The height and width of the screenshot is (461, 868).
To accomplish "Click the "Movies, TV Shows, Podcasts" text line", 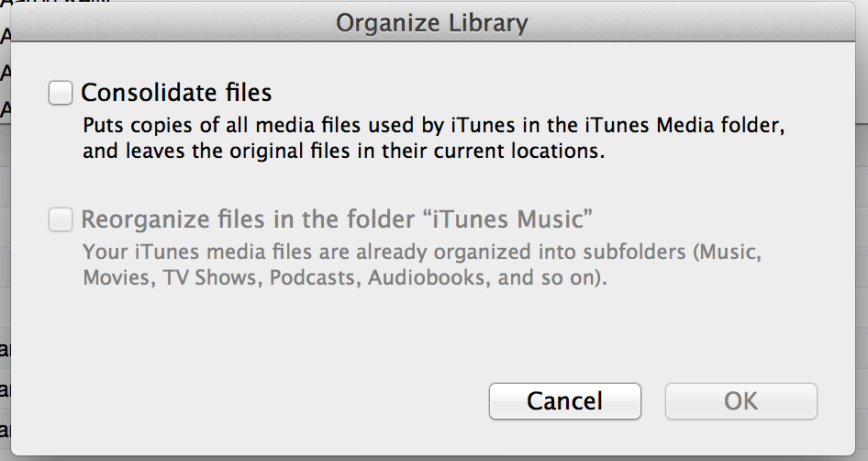I will (x=344, y=278).
